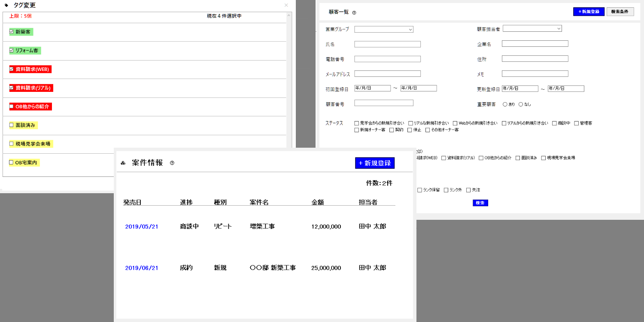Image resolution: width=644 pixels, height=322 pixels.
Task: Select 重要顧客 なし radio button
Action: coord(521,104)
